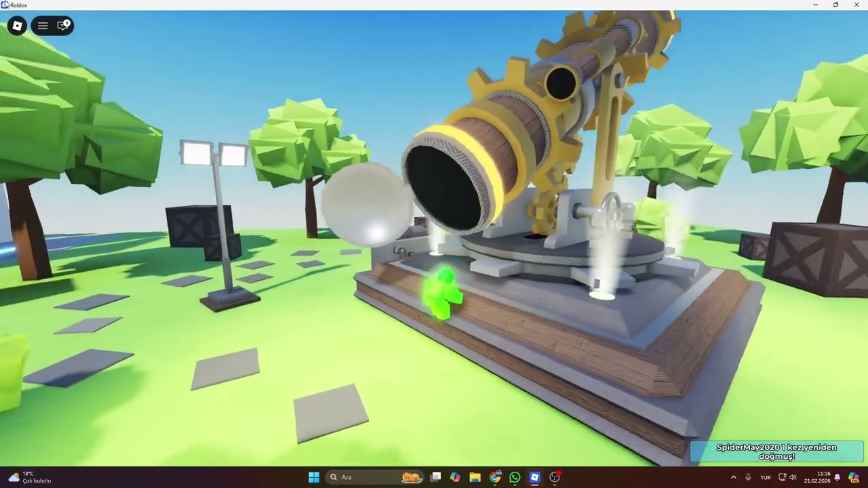
Task: Click the Roblox icon in the title bar
Action: click(5, 5)
